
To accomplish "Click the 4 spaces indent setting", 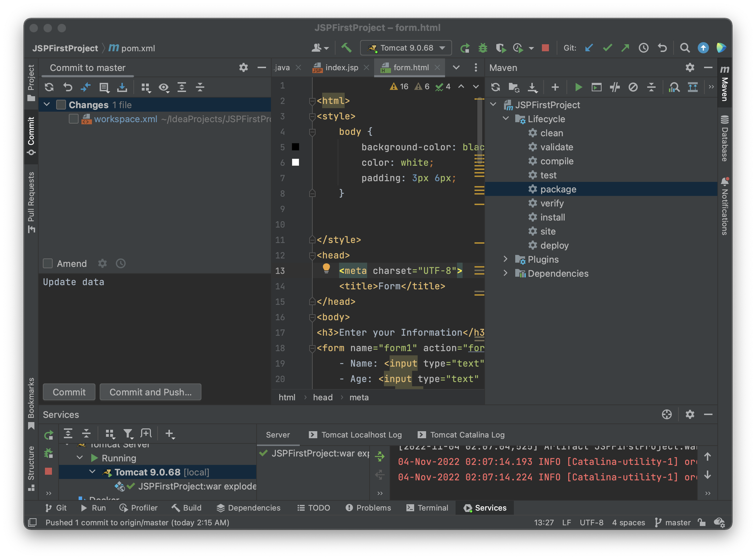I will 628,522.
